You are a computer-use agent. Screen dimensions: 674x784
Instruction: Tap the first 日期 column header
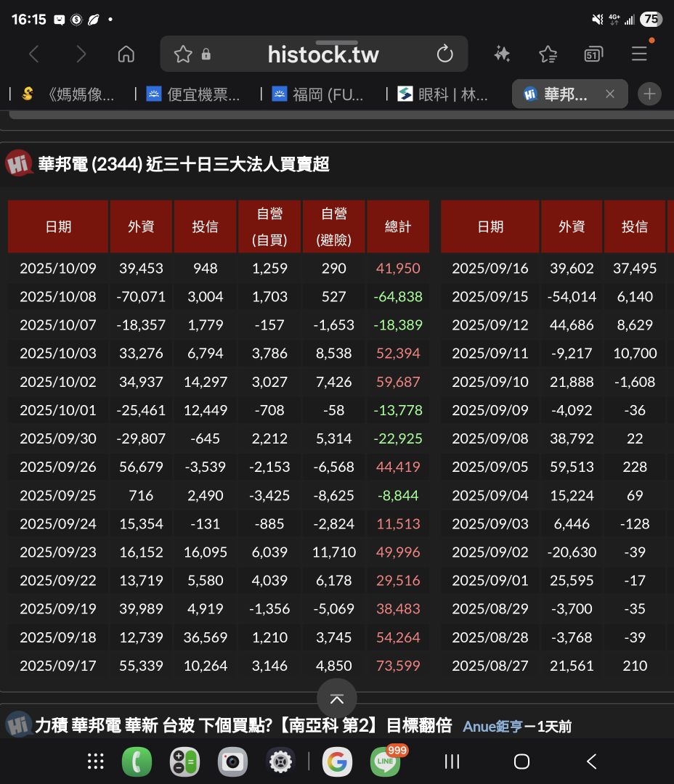click(x=58, y=226)
